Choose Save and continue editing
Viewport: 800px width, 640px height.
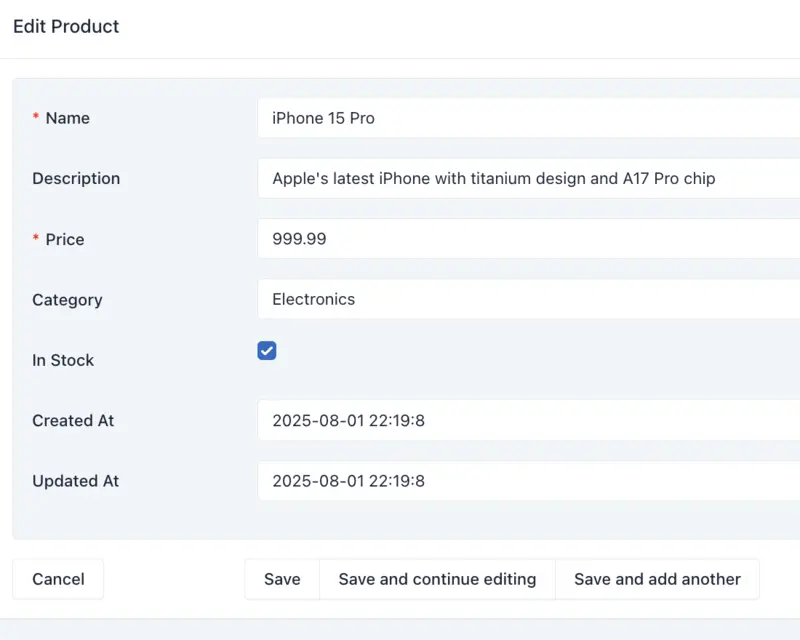pyautogui.click(x=437, y=579)
